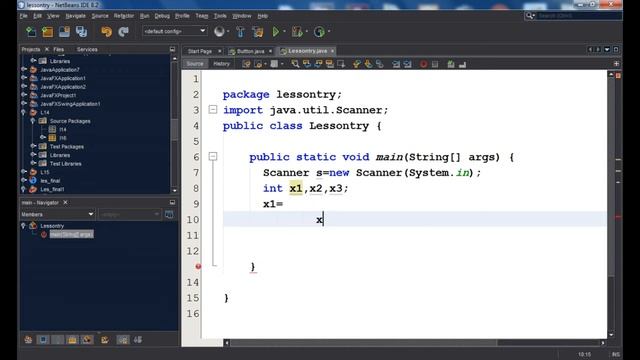Open the Refactor menu

[124, 16]
